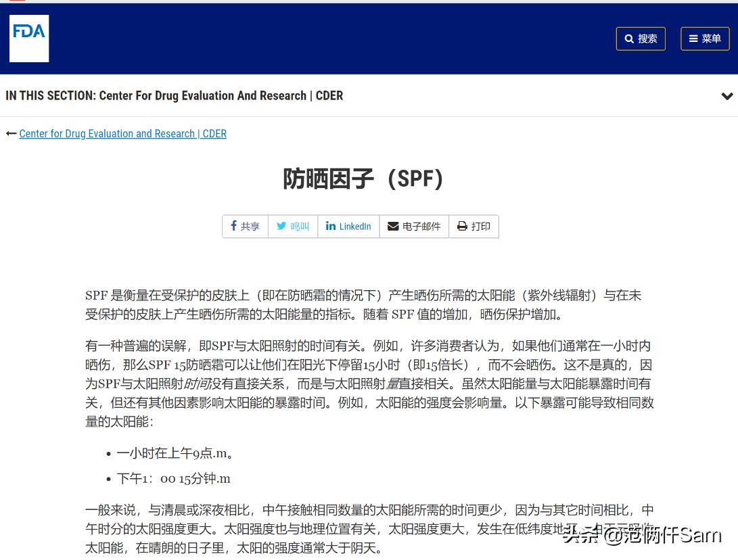Click the left arrow before CDER link
Image resolution: width=738 pixels, height=560 pixels.
(x=11, y=134)
